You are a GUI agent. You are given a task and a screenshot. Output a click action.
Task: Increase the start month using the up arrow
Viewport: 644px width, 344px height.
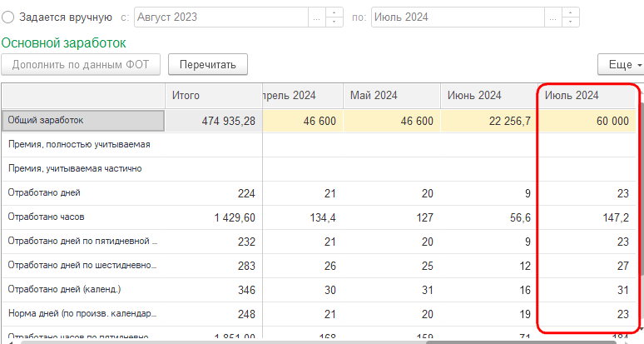coord(334,12)
